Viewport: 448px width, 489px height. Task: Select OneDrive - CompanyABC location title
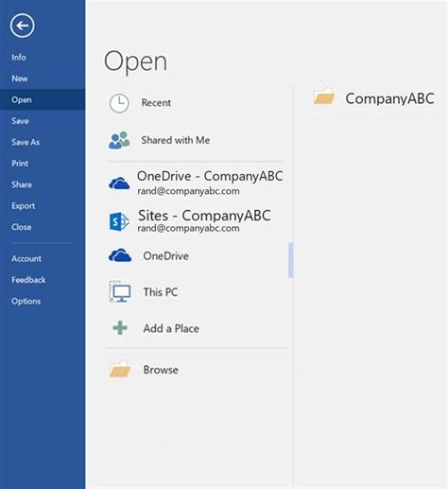[210, 176]
